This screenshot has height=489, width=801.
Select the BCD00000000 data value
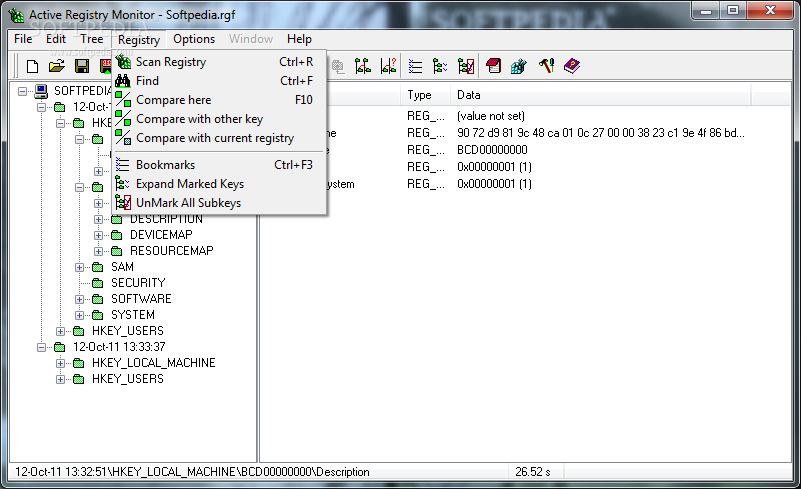click(x=492, y=150)
